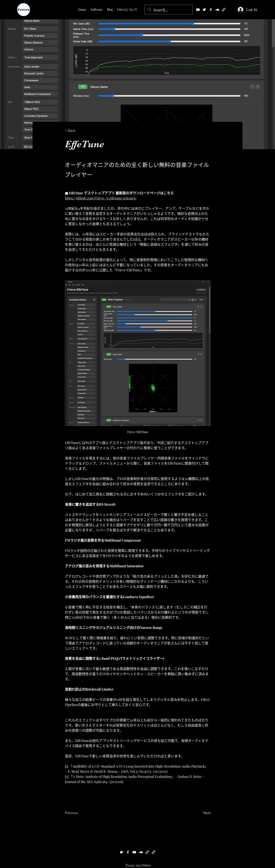Adjust the Release Time (ms) slider in banner
This screenshot has width=275, height=868.
pos(169,35)
